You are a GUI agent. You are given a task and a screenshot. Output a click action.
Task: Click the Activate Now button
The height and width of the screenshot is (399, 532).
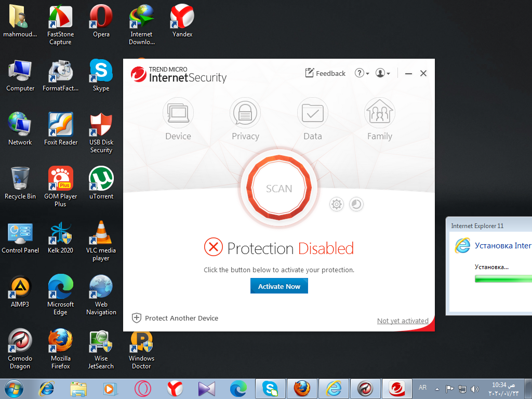pos(279,286)
